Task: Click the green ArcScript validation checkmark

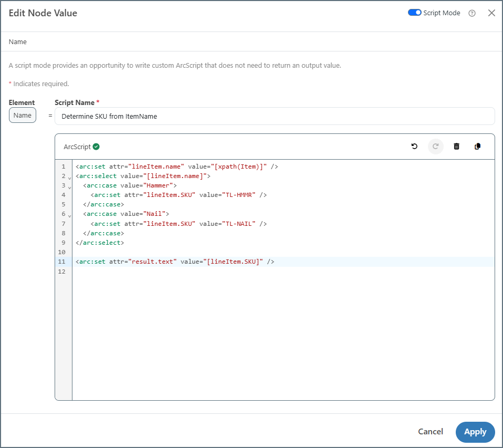Action: [x=96, y=147]
